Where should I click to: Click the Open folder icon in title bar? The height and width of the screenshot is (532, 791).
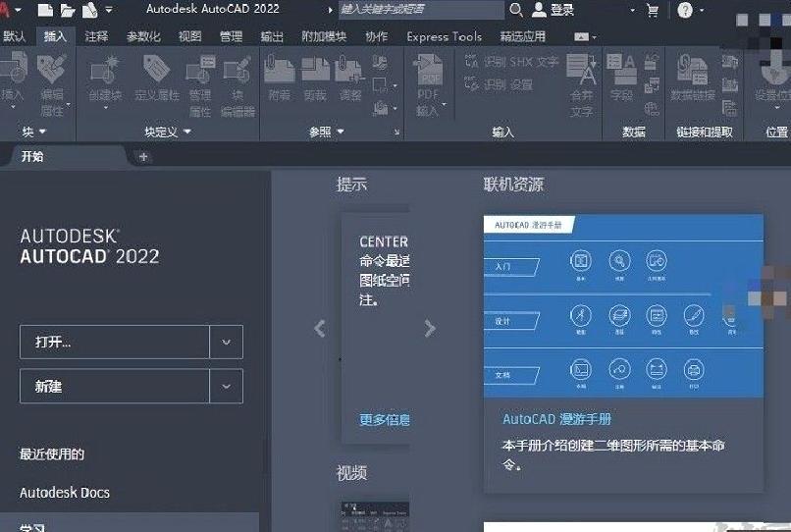pyautogui.click(x=68, y=10)
